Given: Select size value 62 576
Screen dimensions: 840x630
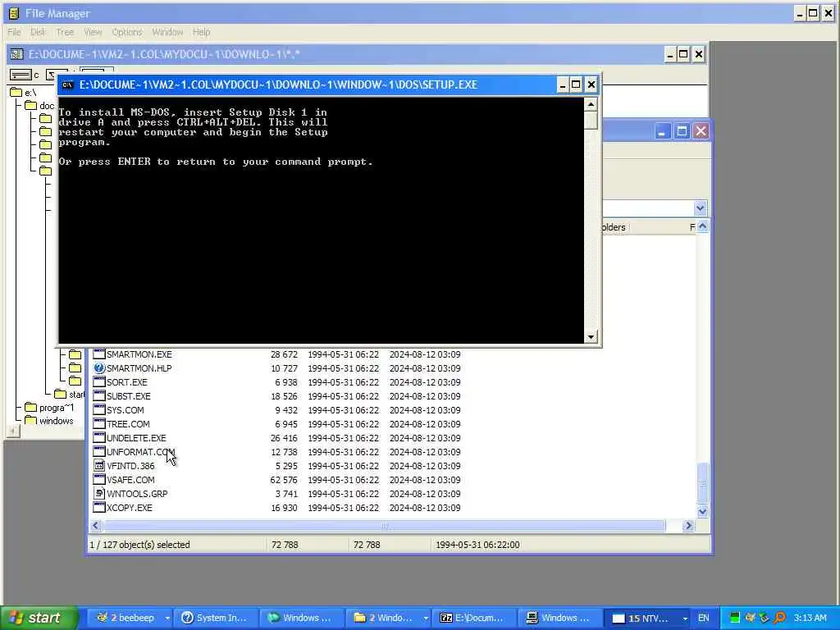Looking at the screenshot, I should [x=283, y=480].
